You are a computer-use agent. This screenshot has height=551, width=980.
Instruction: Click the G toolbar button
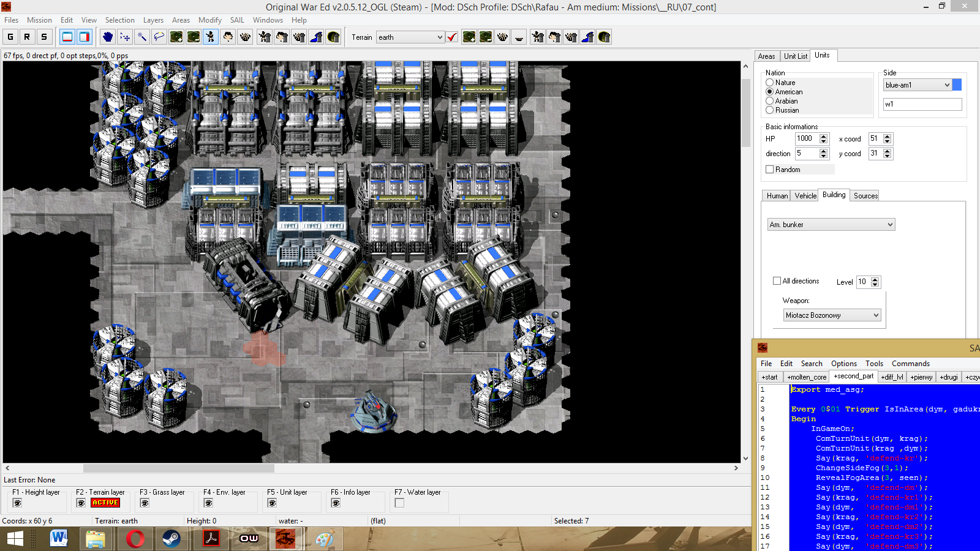(10, 37)
